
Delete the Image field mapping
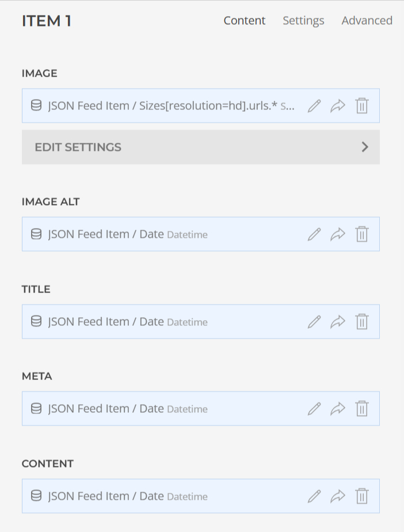[361, 106]
